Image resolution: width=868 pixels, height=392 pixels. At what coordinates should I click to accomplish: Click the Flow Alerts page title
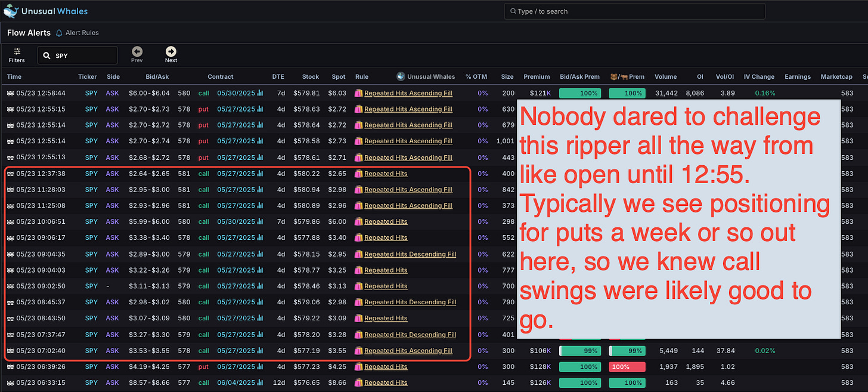coord(29,33)
